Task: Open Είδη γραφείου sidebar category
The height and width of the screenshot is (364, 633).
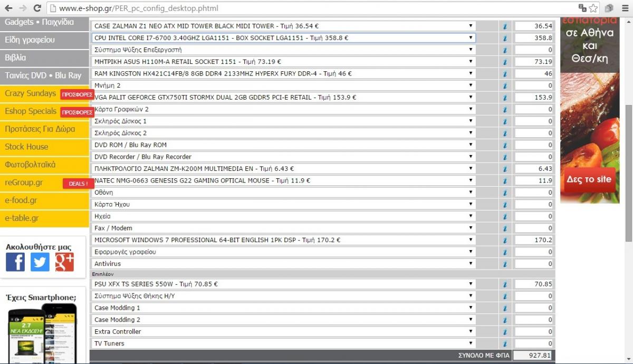Action: [44, 40]
